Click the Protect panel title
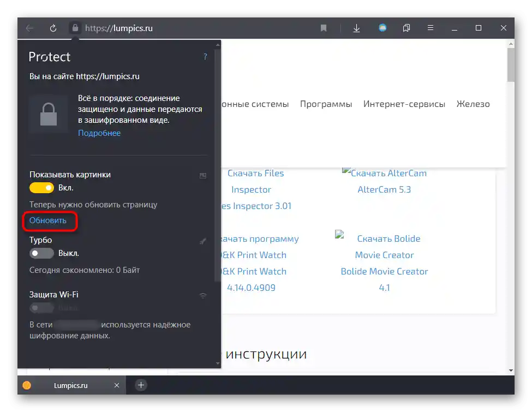 tap(50, 57)
